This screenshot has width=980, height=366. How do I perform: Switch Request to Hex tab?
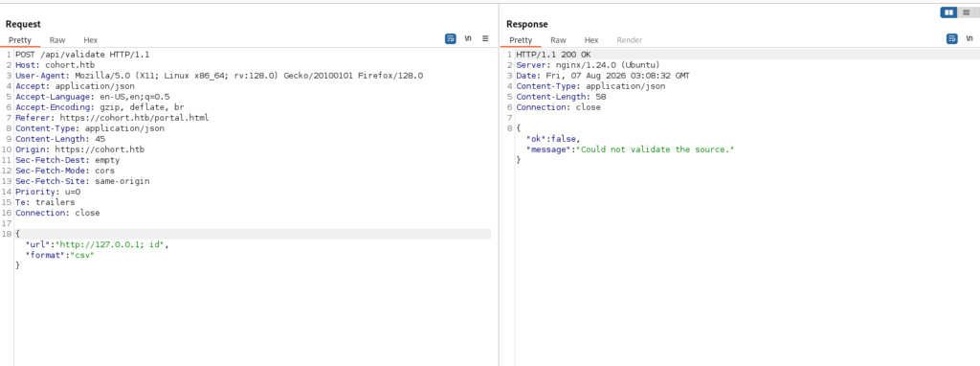91,40
